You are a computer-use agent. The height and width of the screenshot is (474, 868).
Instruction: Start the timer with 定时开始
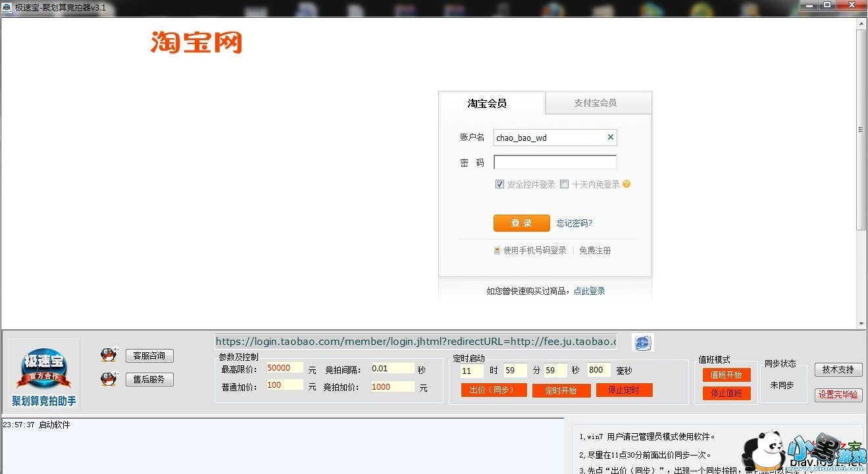[x=561, y=390]
